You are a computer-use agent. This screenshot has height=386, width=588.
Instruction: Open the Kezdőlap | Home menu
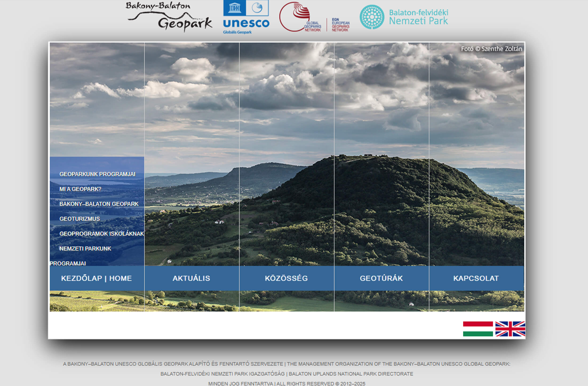[97, 278]
